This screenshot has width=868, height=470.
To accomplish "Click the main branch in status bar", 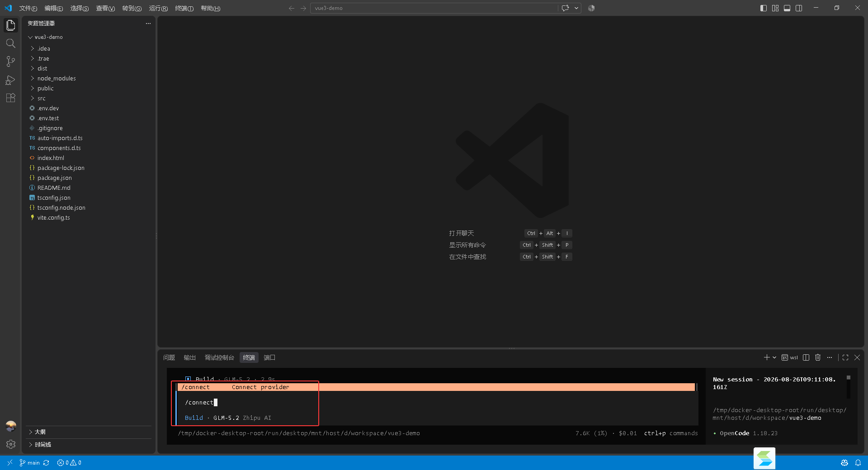I will click(29, 463).
